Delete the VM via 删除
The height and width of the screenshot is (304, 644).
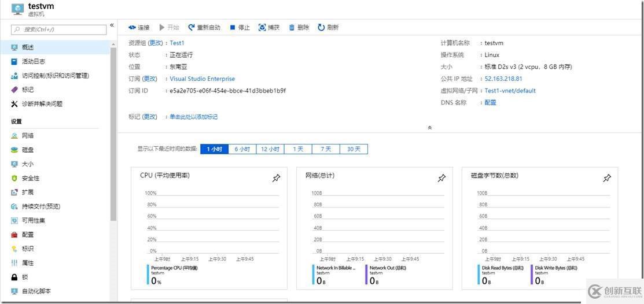[x=299, y=28]
